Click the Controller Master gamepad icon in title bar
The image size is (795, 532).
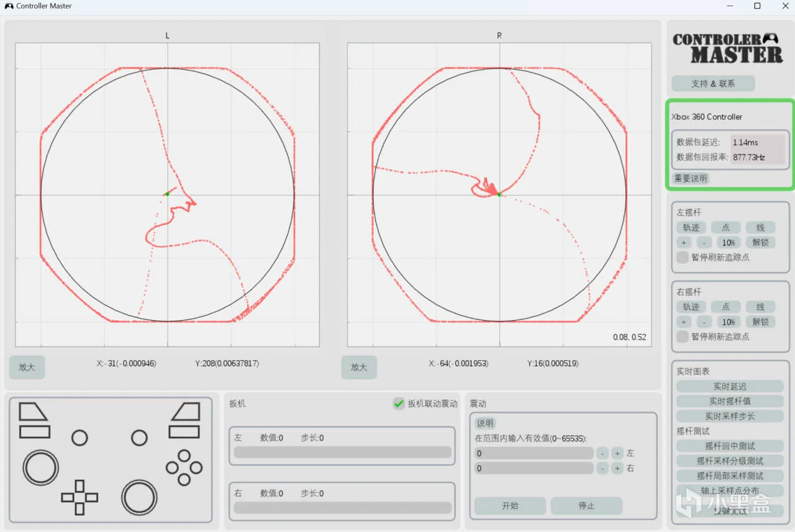[9, 6]
